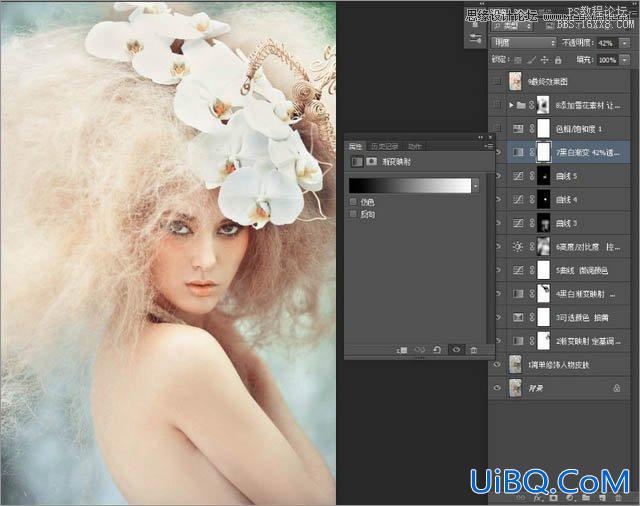640x506 pixels.
Task: Click the 42% opacity value field
Action: coord(608,43)
